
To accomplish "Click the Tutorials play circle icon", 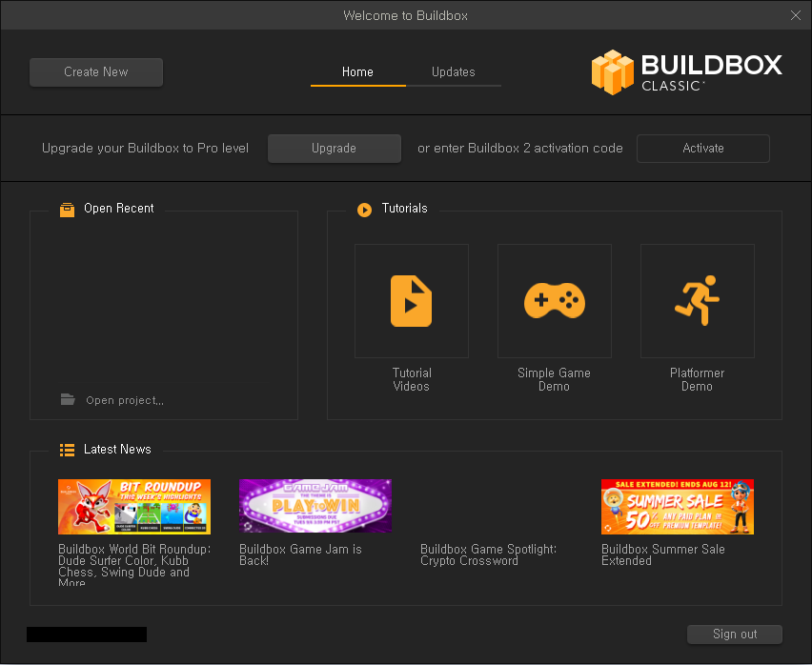I will [365, 210].
